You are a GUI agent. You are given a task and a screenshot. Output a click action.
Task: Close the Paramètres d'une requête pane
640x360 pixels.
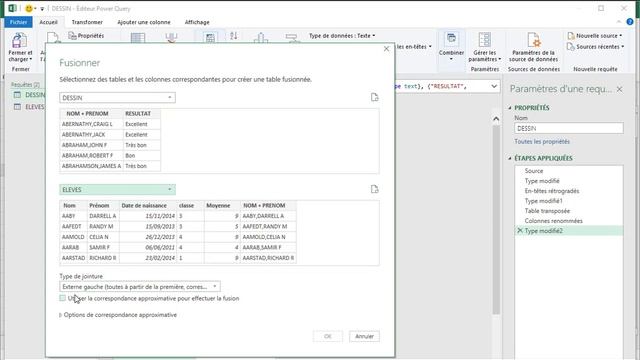[620, 89]
